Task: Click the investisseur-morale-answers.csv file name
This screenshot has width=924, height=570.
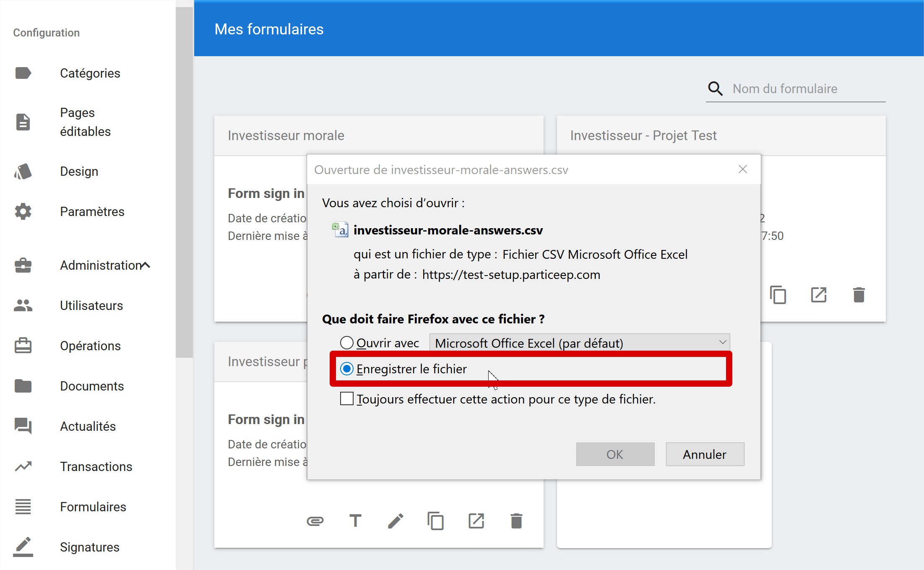Action: [448, 230]
